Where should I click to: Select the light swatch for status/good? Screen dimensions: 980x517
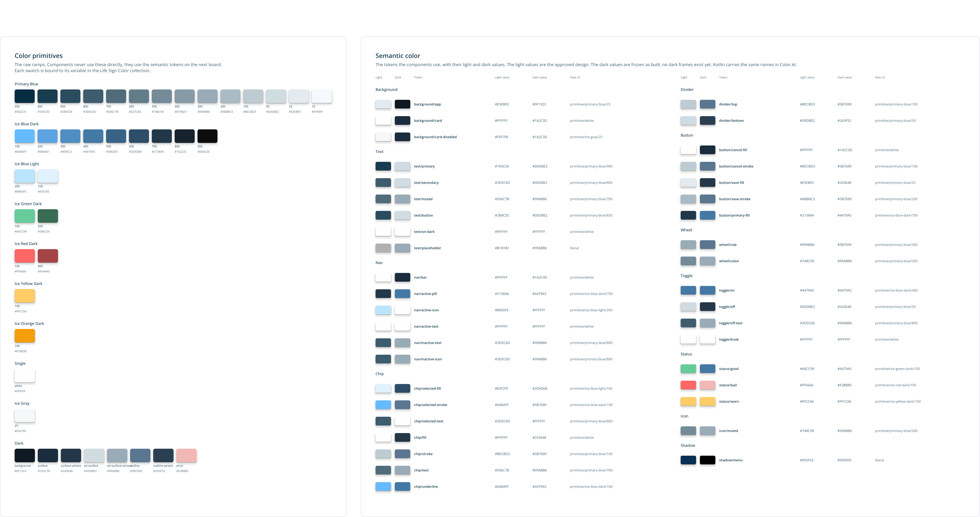coord(688,369)
